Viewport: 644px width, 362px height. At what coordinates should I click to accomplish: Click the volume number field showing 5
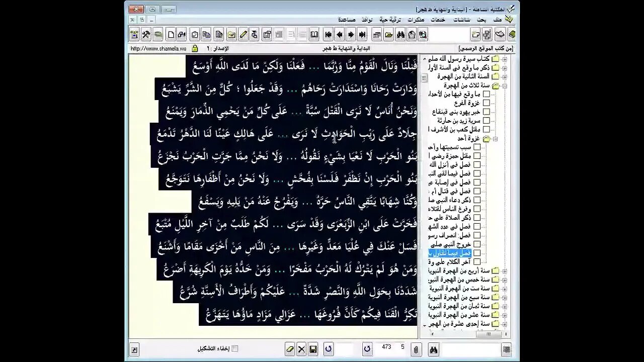403,347
